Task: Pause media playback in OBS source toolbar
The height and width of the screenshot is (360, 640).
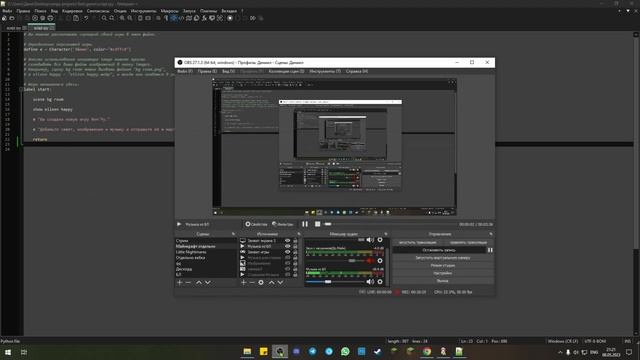Action: click(305, 224)
